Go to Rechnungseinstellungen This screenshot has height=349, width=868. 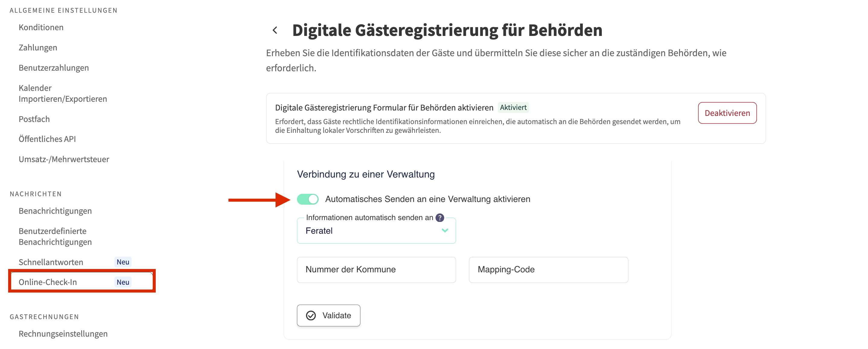pos(63,334)
